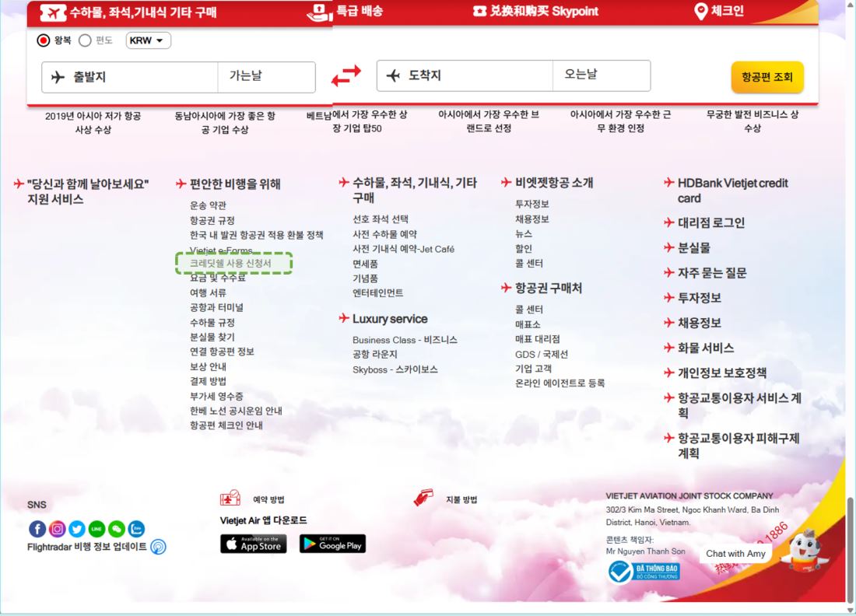Open the 항공권 규정 link

pyautogui.click(x=212, y=220)
